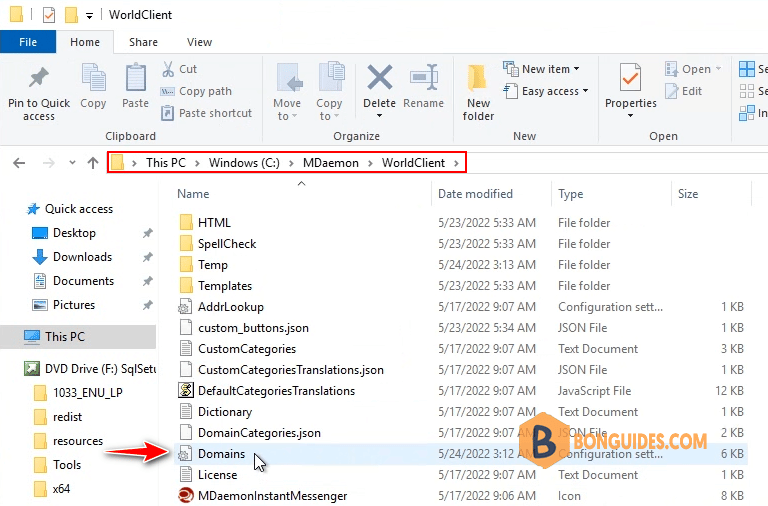The height and width of the screenshot is (506, 768).
Task: Sort by Date modified column
Action: point(475,194)
